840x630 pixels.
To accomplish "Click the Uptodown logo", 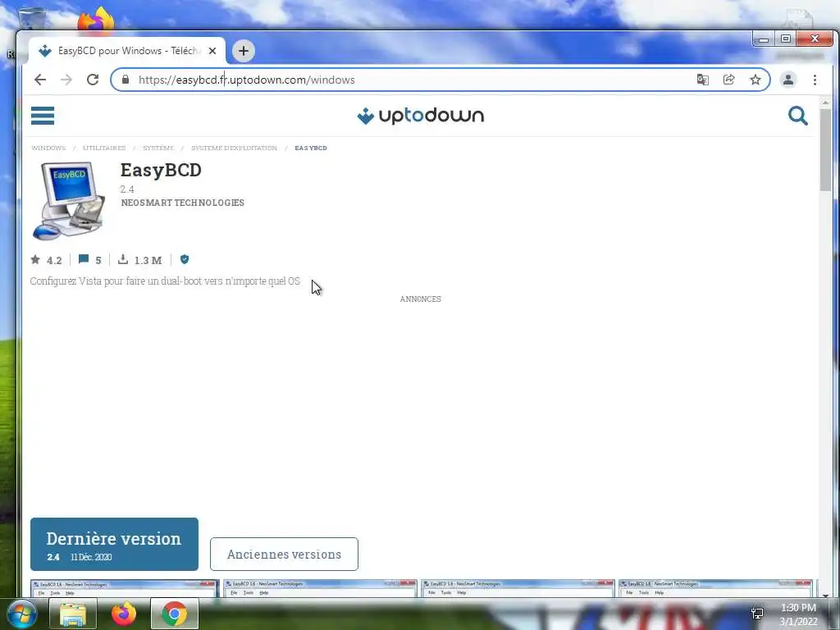I will [x=421, y=115].
